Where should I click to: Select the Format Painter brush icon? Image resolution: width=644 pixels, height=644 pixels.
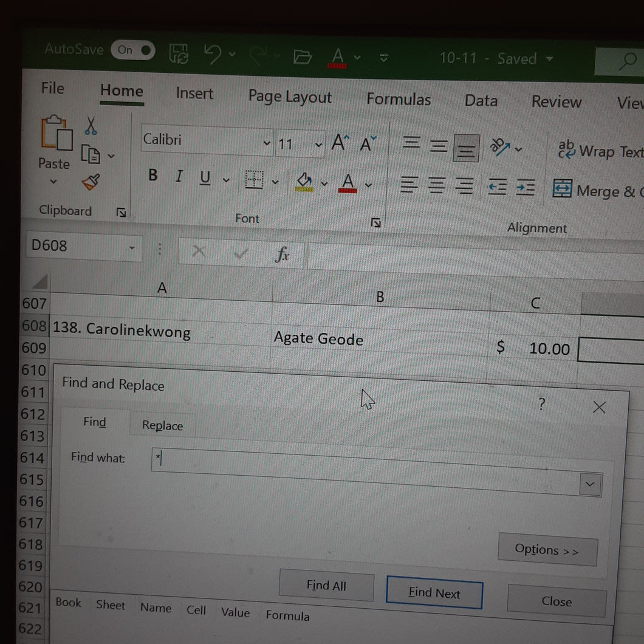pyautogui.click(x=91, y=182)
